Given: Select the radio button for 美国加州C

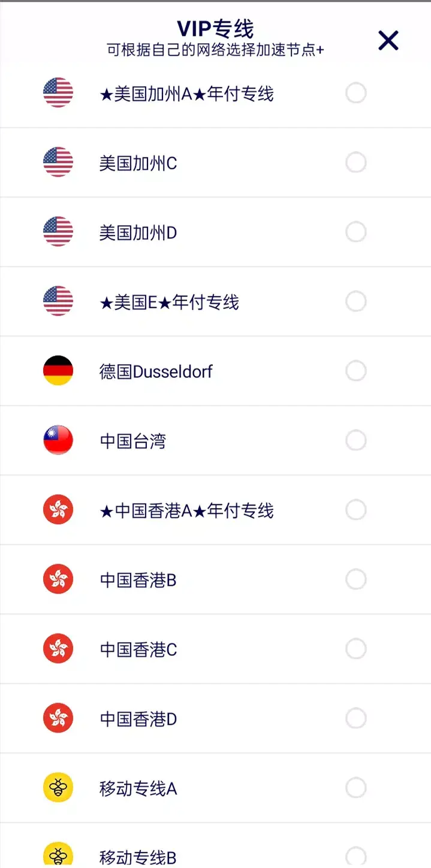Looking at the screenshot, I should pos(356,162).
